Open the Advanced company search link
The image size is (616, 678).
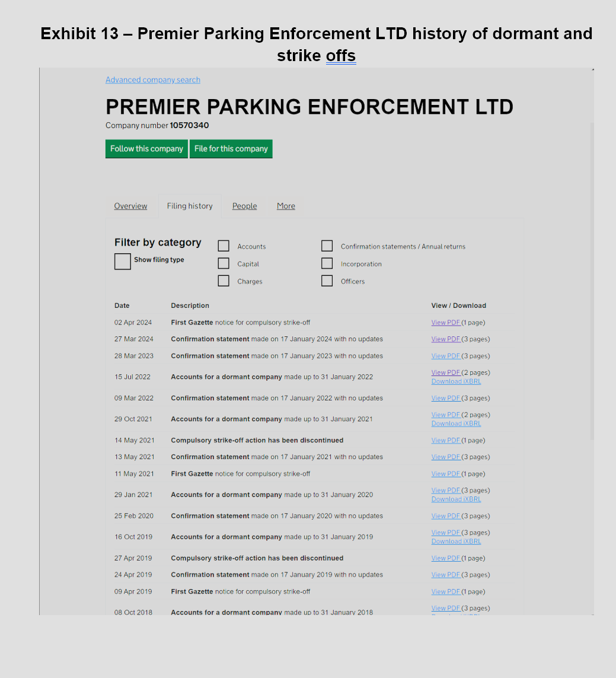click(x=153, y=80)
